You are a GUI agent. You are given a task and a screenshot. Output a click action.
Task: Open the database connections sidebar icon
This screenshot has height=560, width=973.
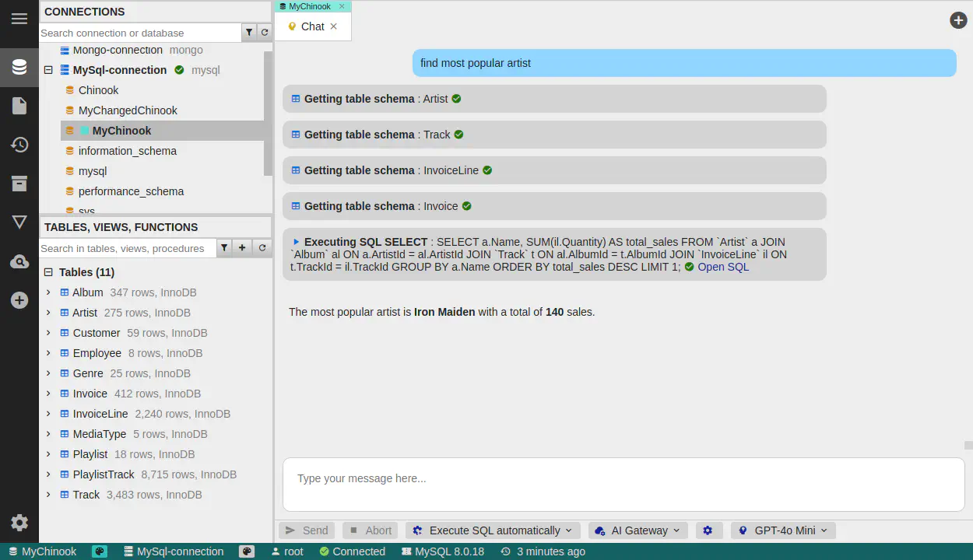tap(19, 67)
